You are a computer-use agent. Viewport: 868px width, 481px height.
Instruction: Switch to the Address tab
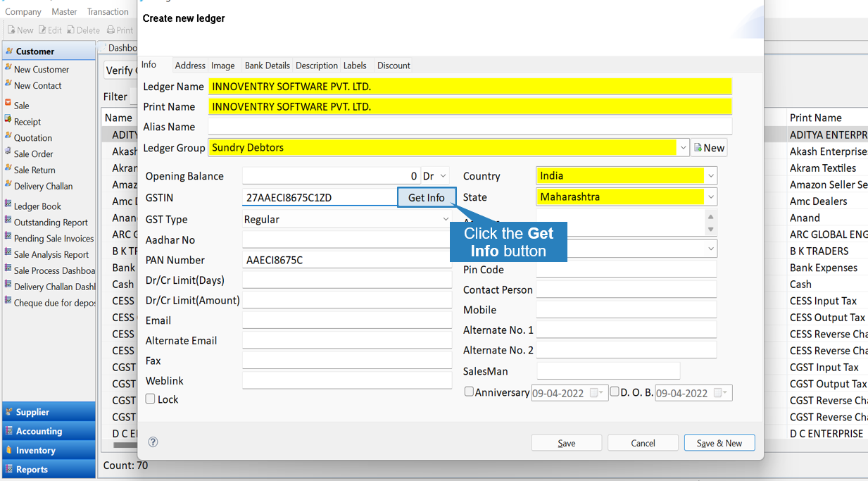tap(190, 65)
